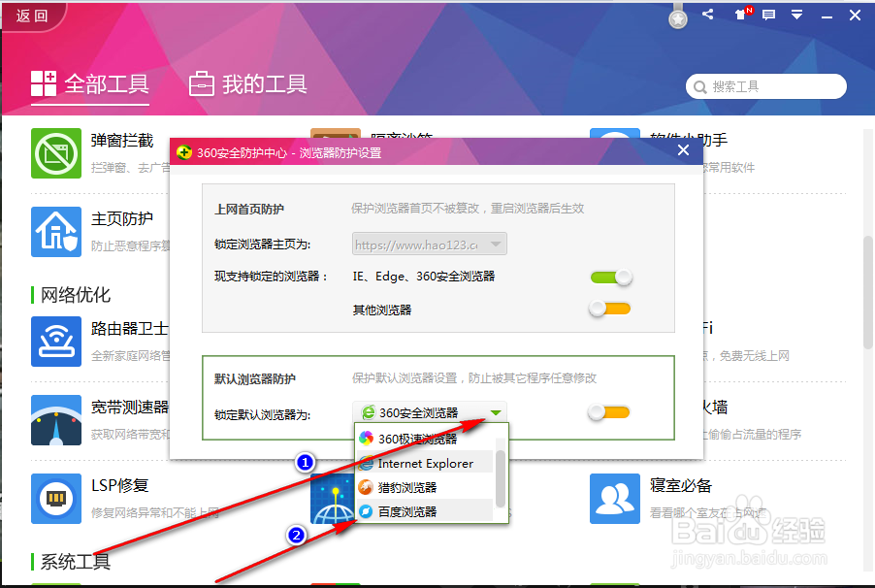Screen dimensions: 875x588
Task: Open the 宽带测速器 tool icon
Action: [56, 420]
